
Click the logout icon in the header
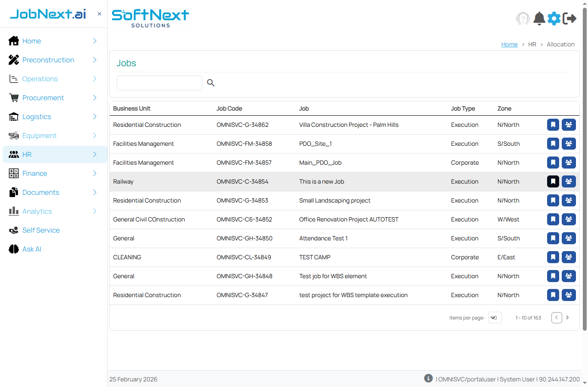[x=570, y=18]
